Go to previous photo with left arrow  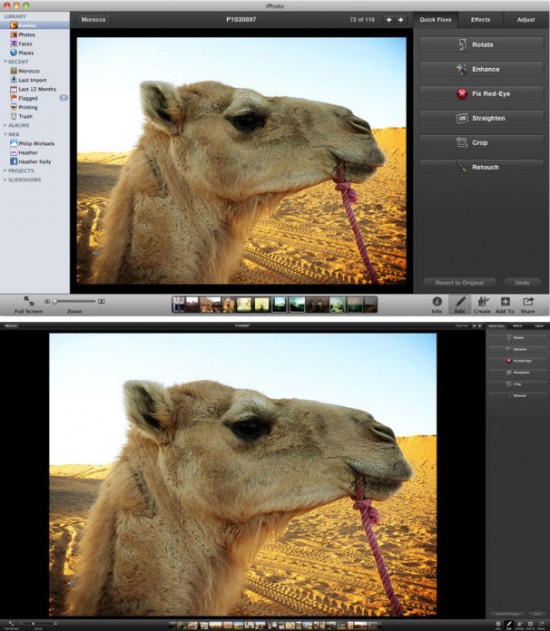[x=389, y=20]
